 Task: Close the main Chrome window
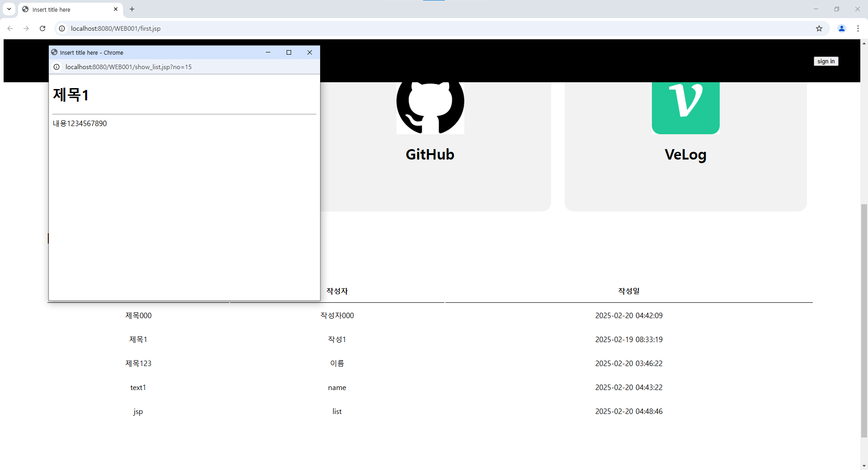[x=858, y=9]
